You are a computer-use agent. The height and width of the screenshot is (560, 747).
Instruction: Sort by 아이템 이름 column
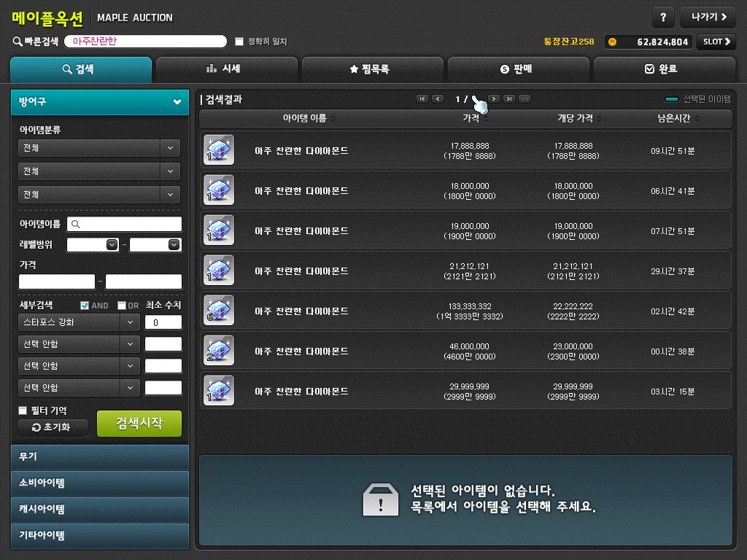click(x=309, y=119)
